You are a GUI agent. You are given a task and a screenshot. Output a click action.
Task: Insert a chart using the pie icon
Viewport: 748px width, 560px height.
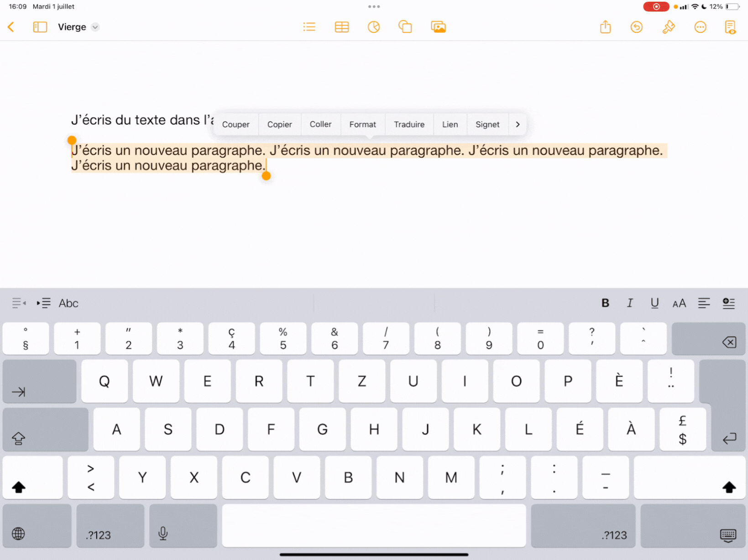pyautogui.click(x=373, y=27)
